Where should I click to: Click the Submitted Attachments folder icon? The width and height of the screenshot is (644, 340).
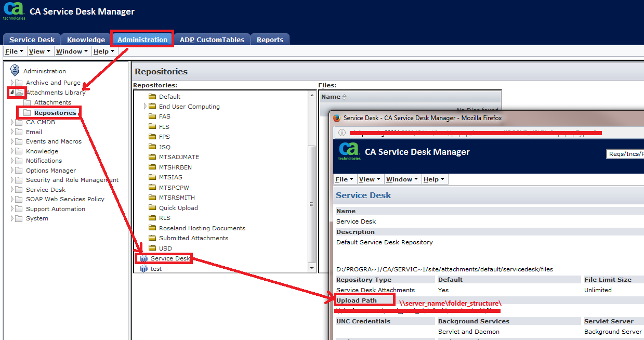tap(152, 238)
